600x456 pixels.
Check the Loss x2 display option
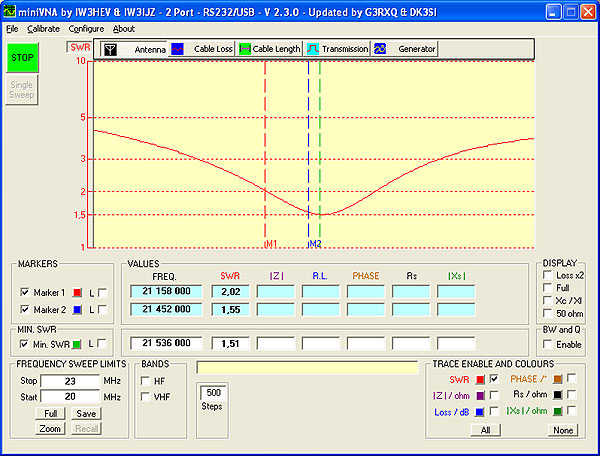[547, 275]
